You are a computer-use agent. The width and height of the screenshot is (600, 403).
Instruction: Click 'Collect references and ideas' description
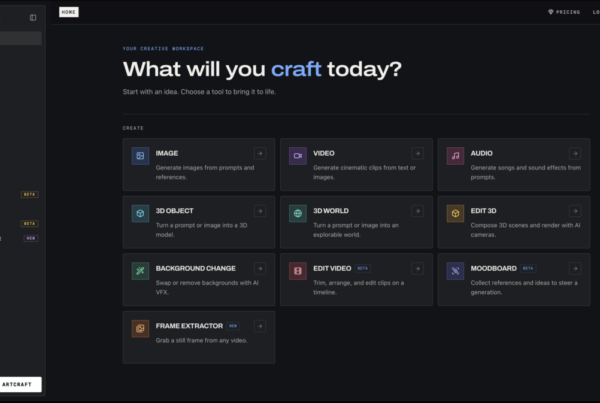[524, 287]
